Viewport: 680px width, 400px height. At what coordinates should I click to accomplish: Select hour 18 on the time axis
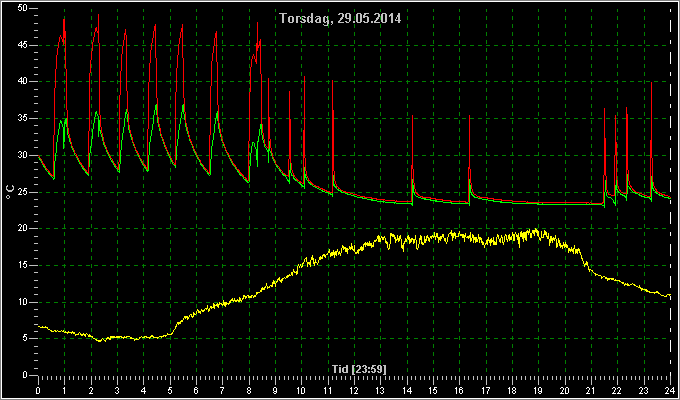point(512,391)
